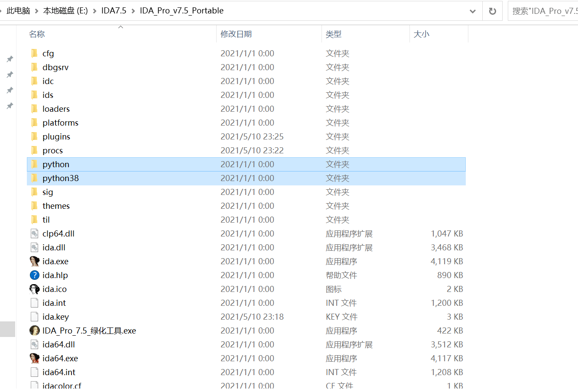Screen dimensions: 578x392
Task: Click the plugins folder icon
Action: pos(35,136)
